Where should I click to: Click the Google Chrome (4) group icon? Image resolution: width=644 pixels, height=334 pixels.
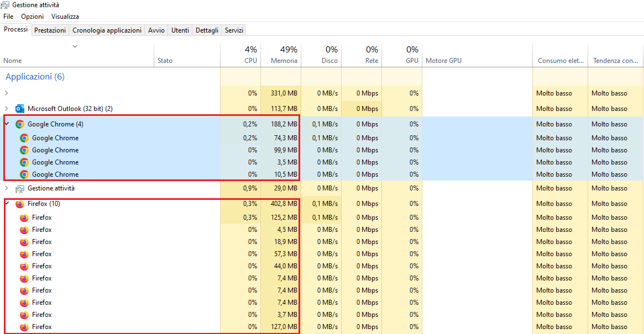point(20,124)
